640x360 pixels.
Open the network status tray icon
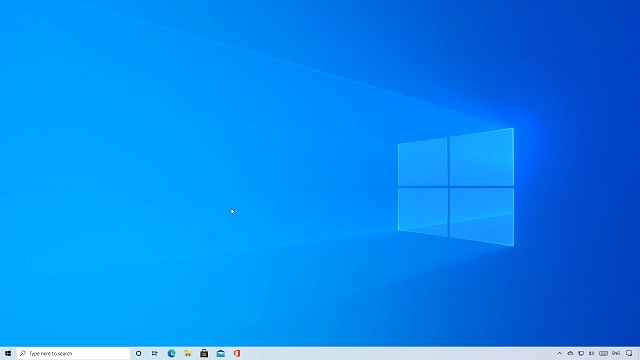point(581,353)
